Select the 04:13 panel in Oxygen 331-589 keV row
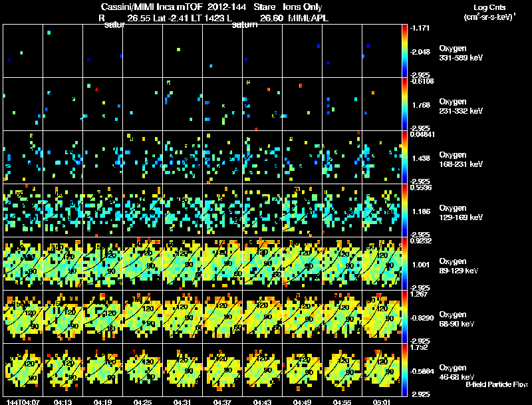Screen dimensions: 532x405 click(x=63, y=51)
